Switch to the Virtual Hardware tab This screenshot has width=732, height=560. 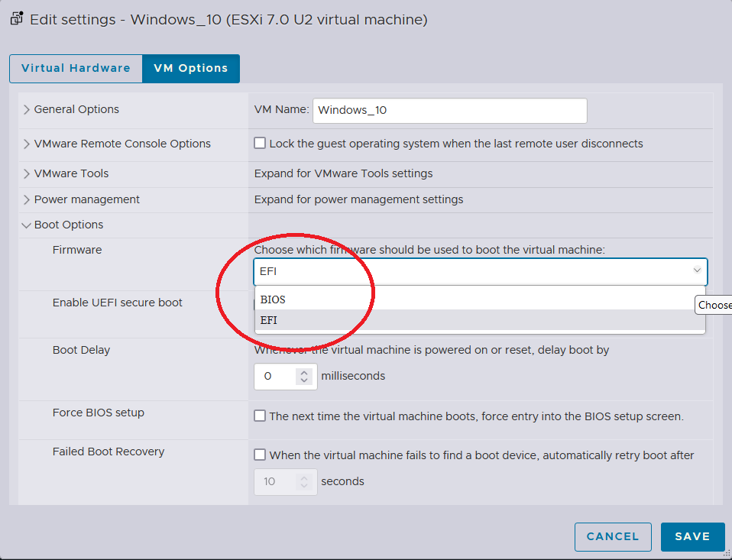click(x=76, y=68)
